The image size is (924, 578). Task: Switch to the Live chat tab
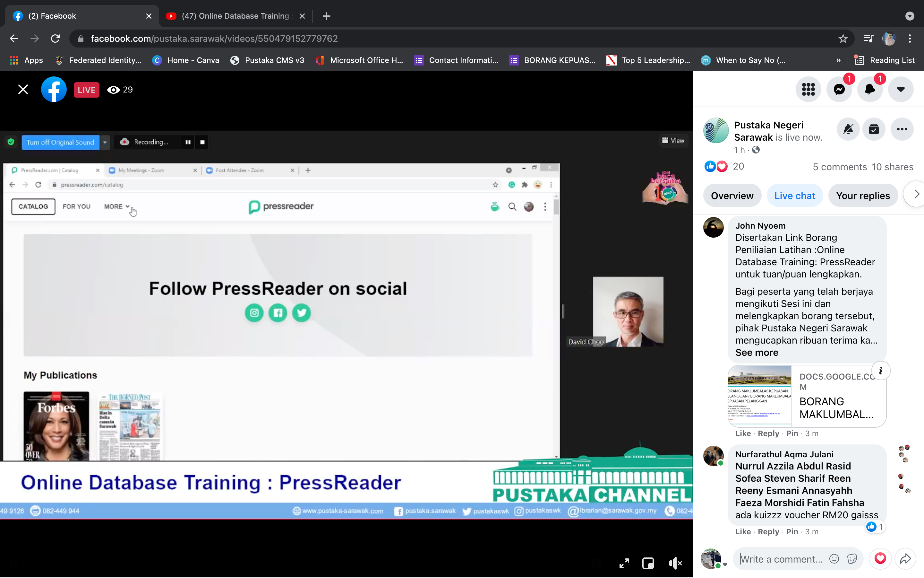pos(795,196)
